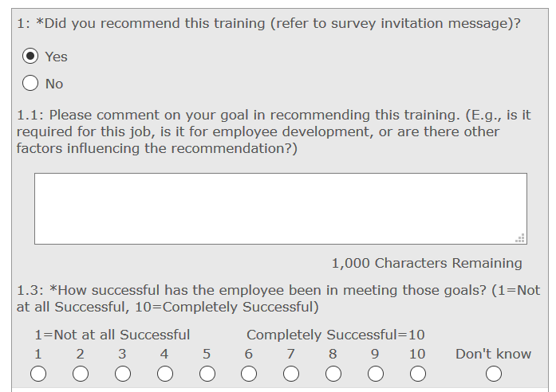Click the '1,000 Characters Remaining' counter text
The width and height of the screenshot is (556, 392).
(x=427, y=263)
